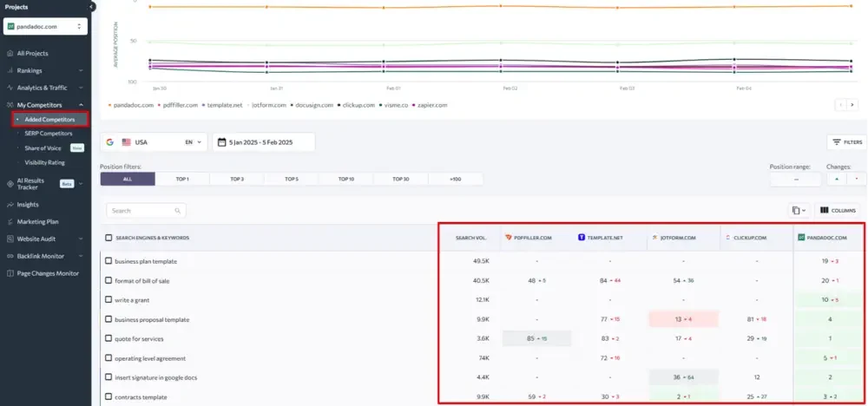Select the TOP 5 position filter

(292, 180)
